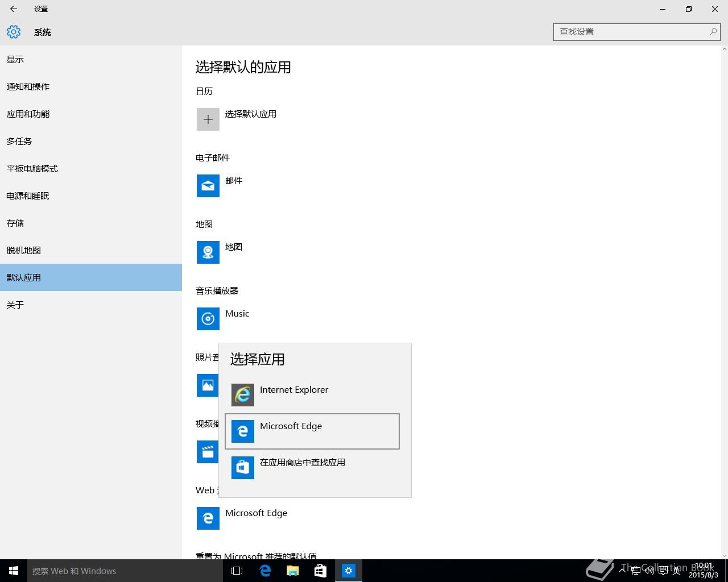728x582 pixels.
Task: Select Microsoft Edge icon in 选择应用 popup
Action: point(243,431)
